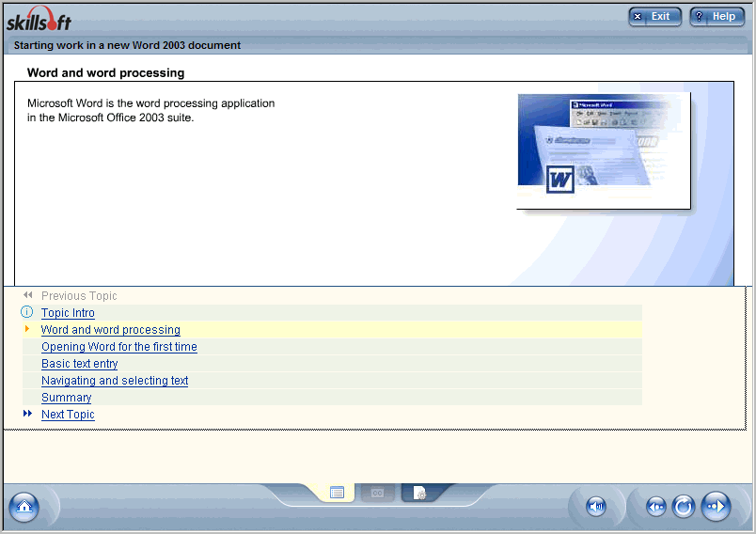The image size is (756, 534).
Task: Open Navigating and selecting text
Action: (x=115, y=380)
